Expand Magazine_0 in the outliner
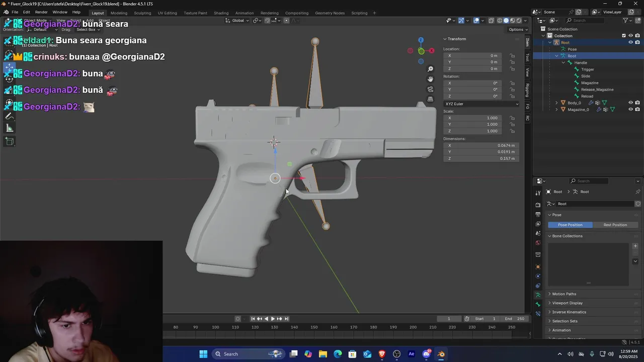 point(556,109)
